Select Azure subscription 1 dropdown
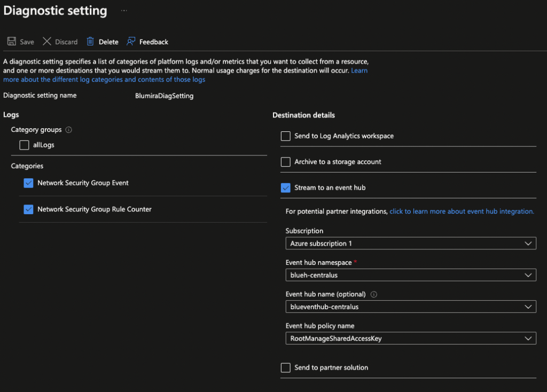The image size is (547, 392). [x=411, y=243]
